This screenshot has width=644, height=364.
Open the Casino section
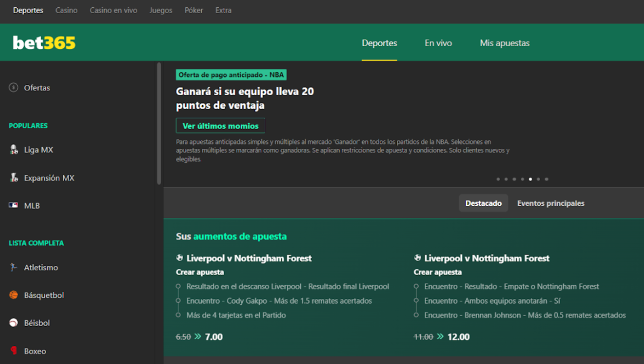click(x=67, y=10)
